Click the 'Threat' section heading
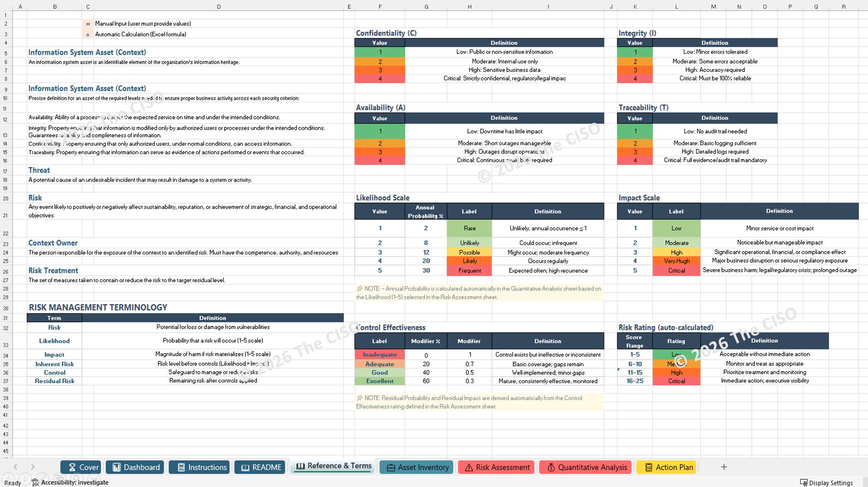The height and width of the screenshot is (487, 868). pyautogui.click(x=39, y=170)
